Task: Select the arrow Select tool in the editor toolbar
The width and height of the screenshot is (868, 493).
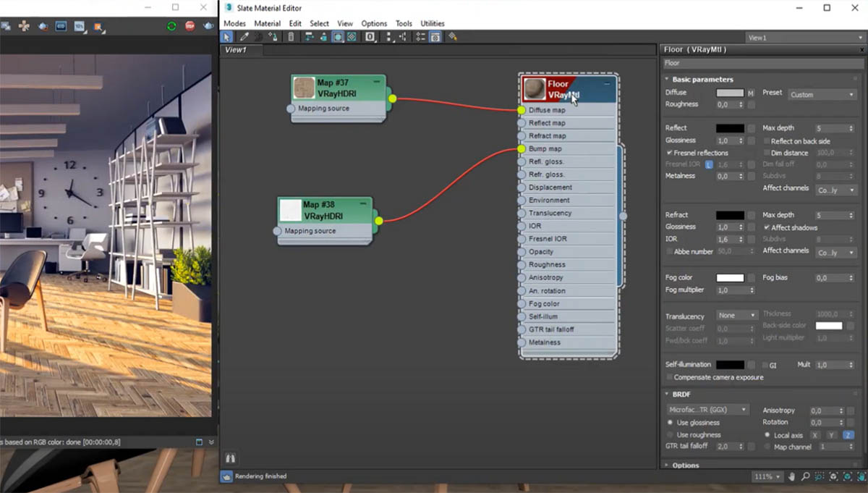Action: click(226, 36)
